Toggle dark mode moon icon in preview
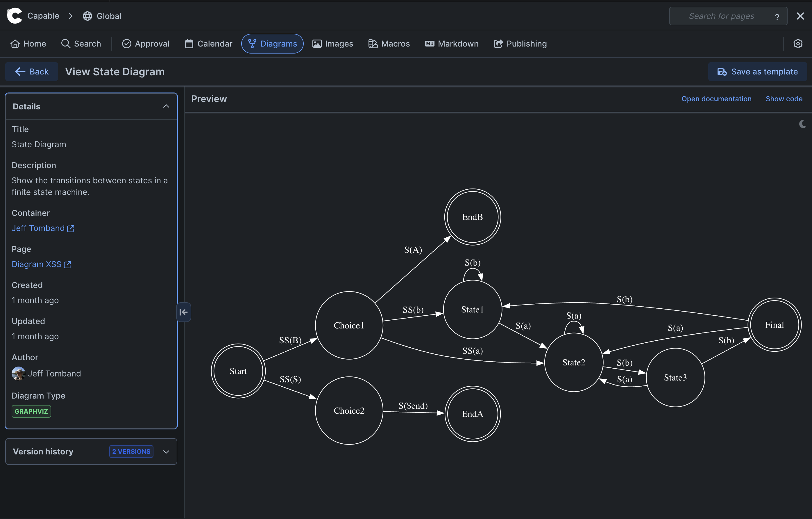This screenshot has height=519, width=812. pyautogui.click(x=802, y=124)
